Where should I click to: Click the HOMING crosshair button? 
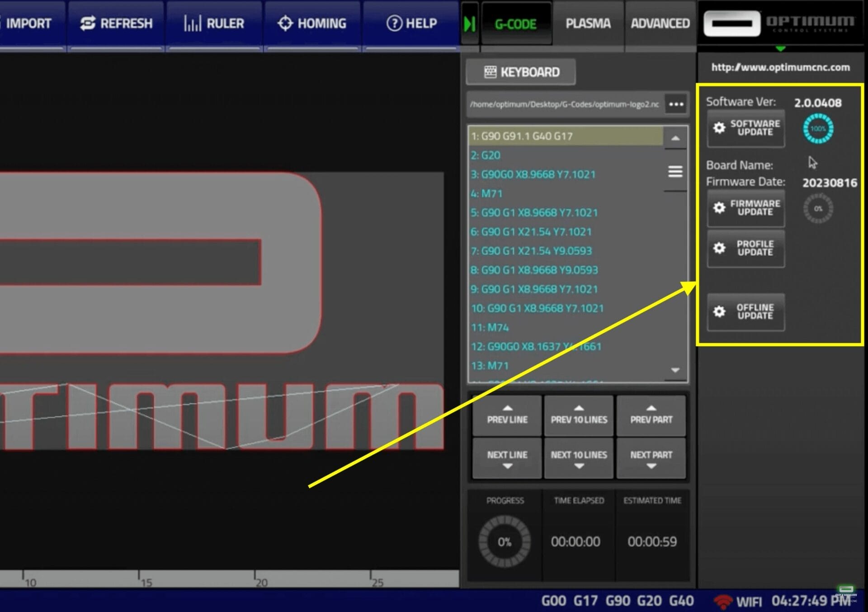312,24
